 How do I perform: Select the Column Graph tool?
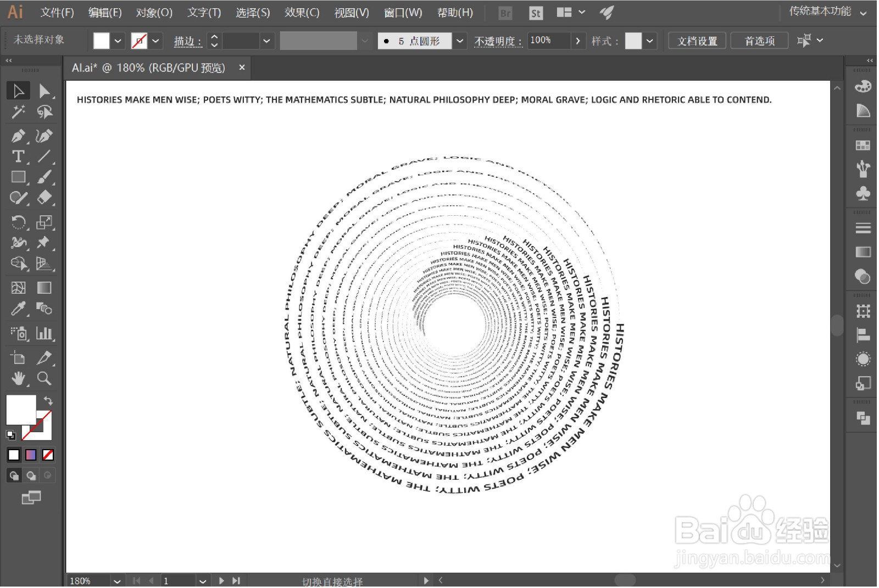point(44,333)
